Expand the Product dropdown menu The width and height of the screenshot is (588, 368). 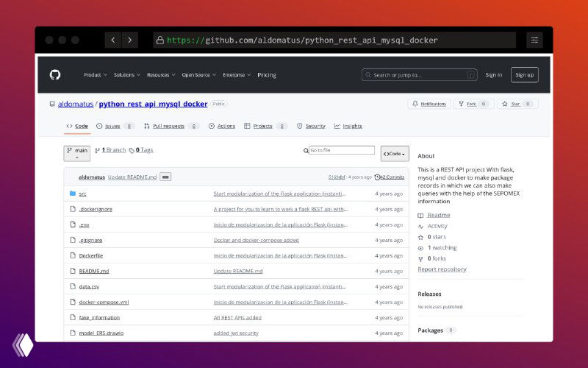coord(96,75)
